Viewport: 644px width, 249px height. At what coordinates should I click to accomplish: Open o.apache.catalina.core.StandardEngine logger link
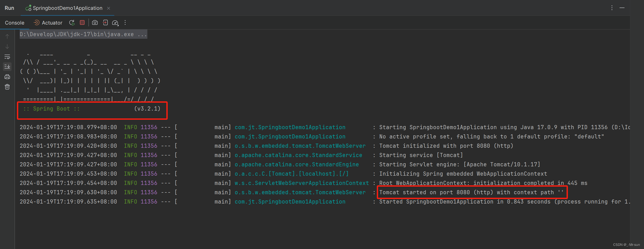click(x=297, y=165)
